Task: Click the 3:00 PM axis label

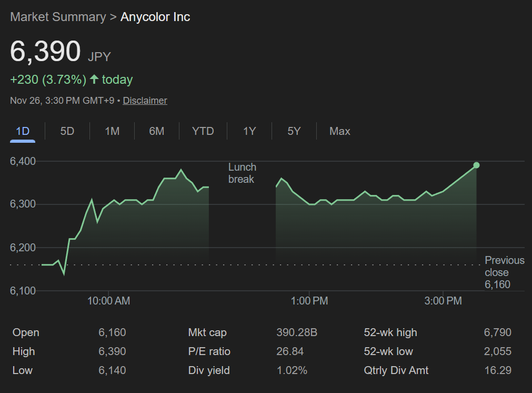Action: point(443,301)
